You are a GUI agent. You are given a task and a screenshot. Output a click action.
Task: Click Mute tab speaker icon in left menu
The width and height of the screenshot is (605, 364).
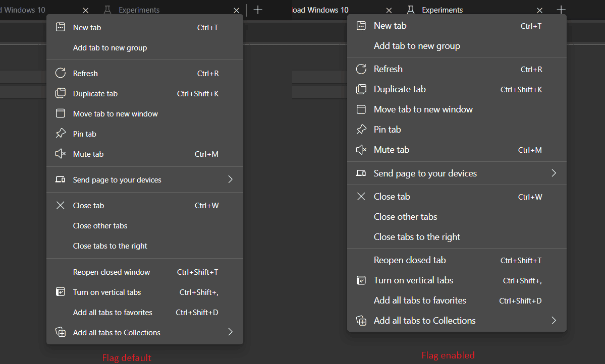[61, 154]
